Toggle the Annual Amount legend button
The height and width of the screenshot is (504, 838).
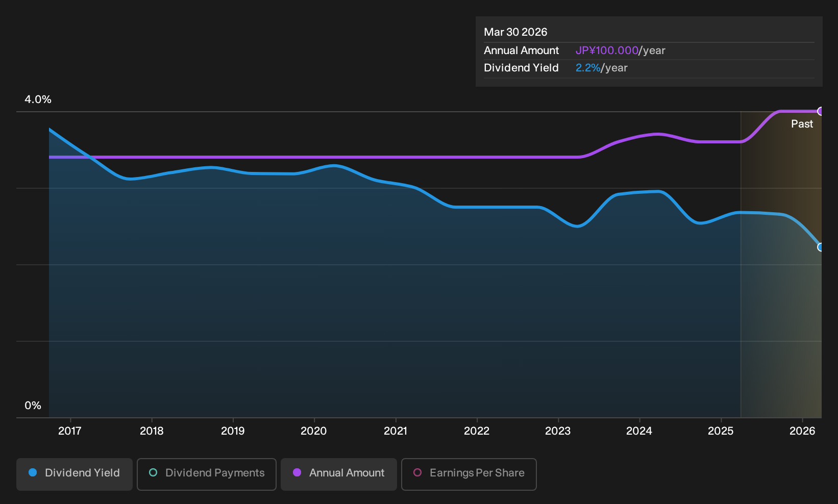coord(339,474)
